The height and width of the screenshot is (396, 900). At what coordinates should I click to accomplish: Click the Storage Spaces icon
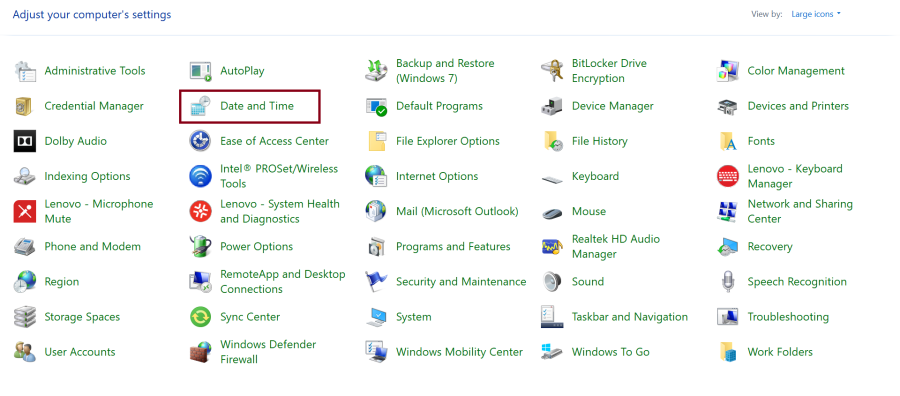pos(25,317)
